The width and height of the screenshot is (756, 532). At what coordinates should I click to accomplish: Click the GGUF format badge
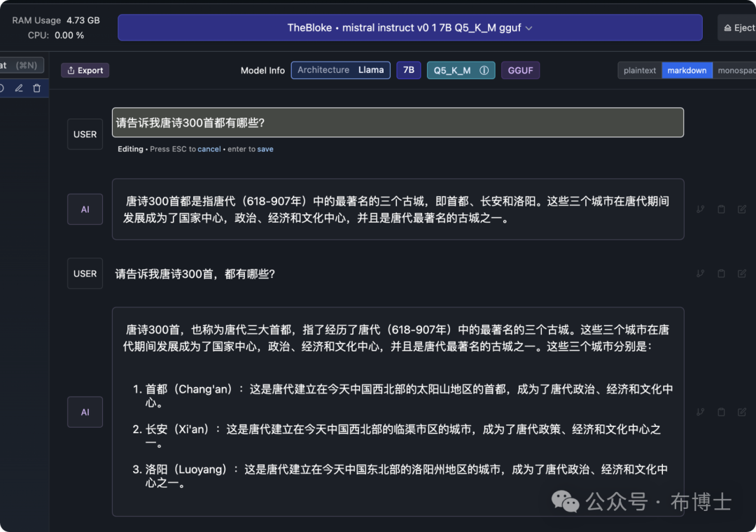(520, 71)
